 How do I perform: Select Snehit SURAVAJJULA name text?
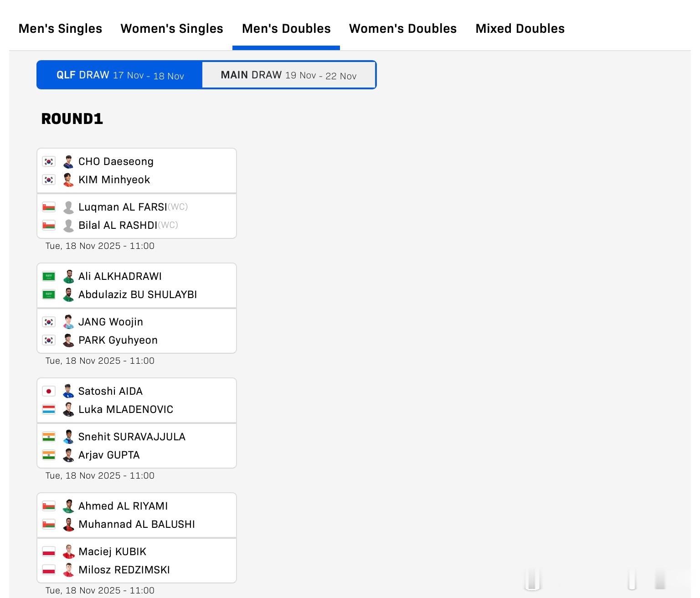[132, 437]
